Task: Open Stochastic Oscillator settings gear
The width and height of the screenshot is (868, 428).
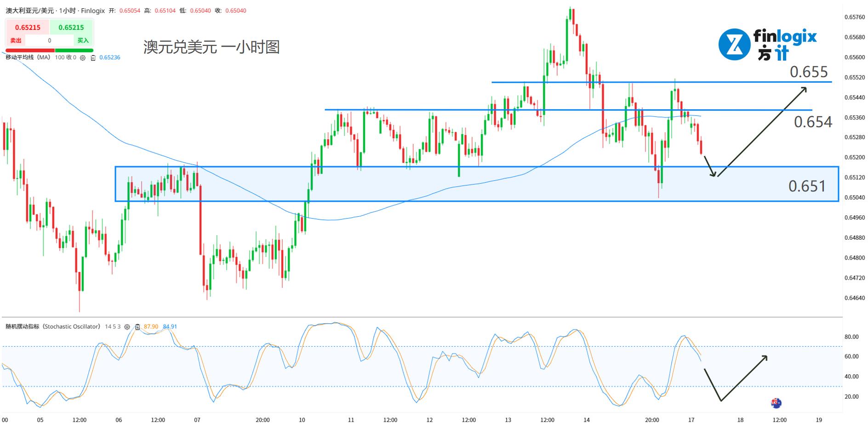Action: [127, 327]
